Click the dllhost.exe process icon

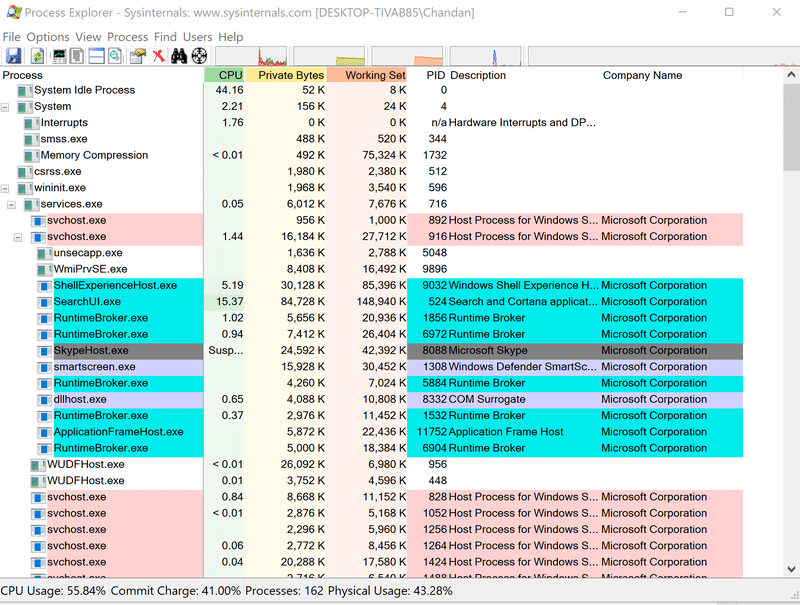pos(45,399)
